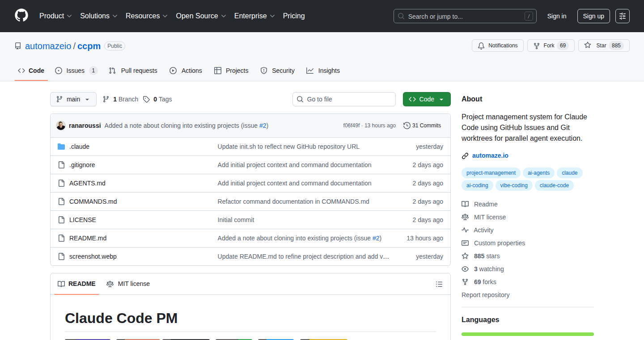The image size is (644, 340).
Task: Expand the Product menu
Action: (x=55, y=16)
